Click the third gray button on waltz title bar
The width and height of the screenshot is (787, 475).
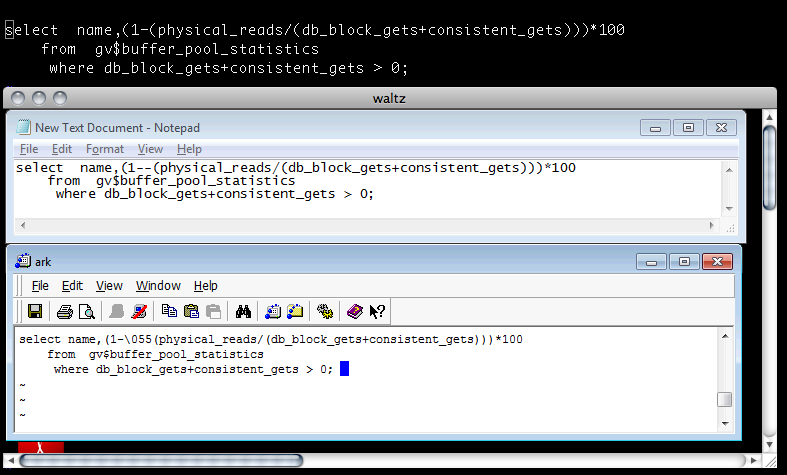(x=60, y=98)
